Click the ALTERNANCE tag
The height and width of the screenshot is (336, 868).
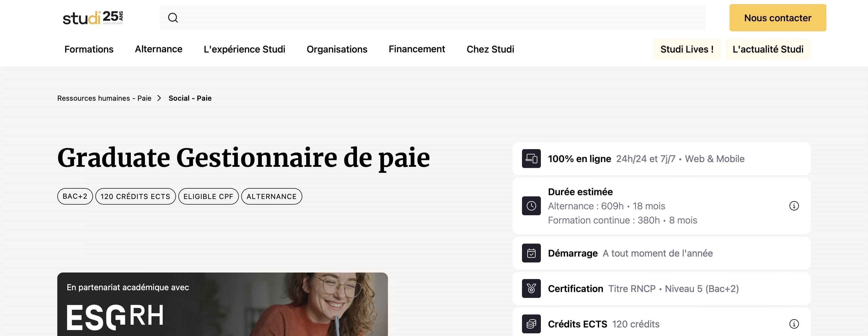coord(272,196)
